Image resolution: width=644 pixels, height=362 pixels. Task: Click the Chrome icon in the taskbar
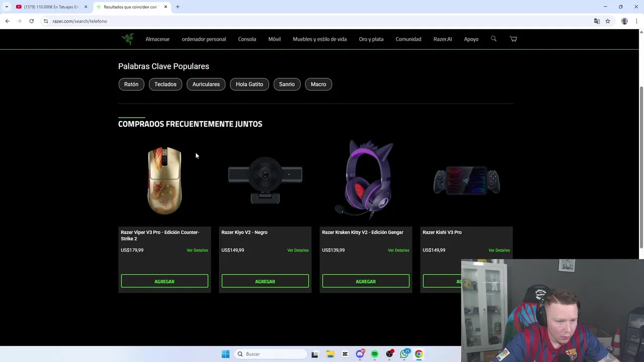(x=419, y=354)
